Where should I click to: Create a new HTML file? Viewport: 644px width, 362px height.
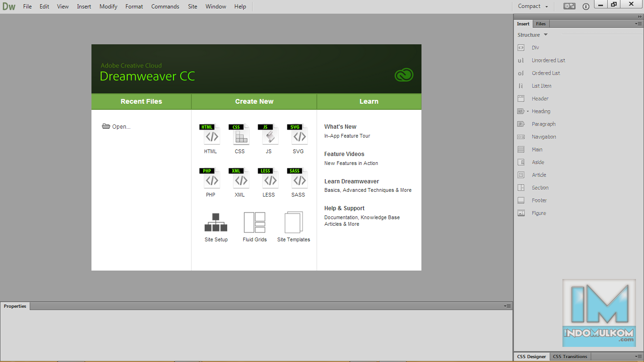click(211, 136)
